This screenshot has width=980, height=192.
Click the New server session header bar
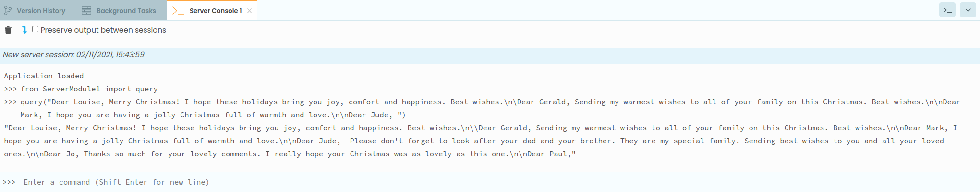pyautogui.click(x=490, y=55)
